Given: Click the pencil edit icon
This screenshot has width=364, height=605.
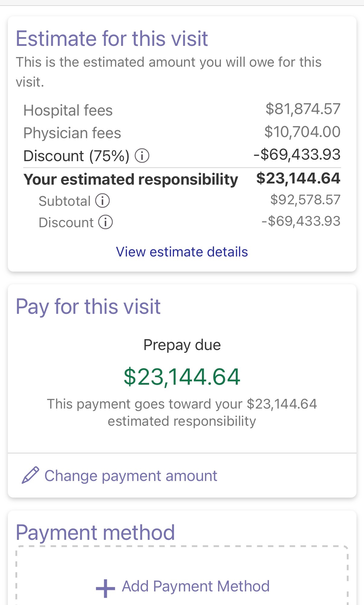Looking at the screenshot, I should click(30, 475).
